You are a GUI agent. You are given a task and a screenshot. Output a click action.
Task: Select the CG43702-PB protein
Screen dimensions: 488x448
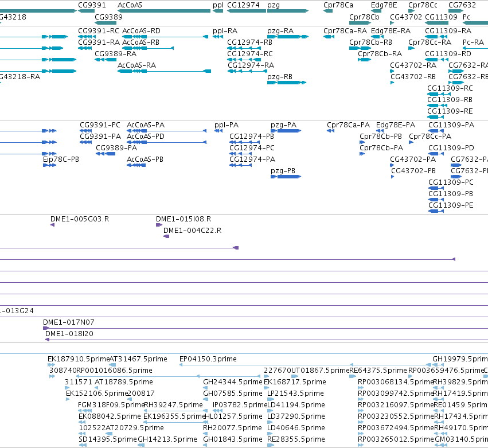point(393,177)
